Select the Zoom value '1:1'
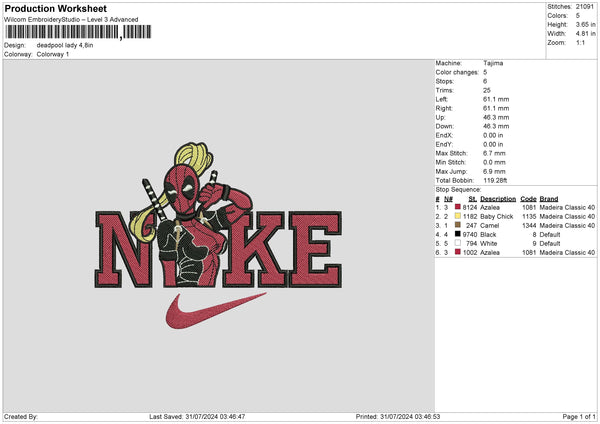600x424 pixels. (580, 42)
